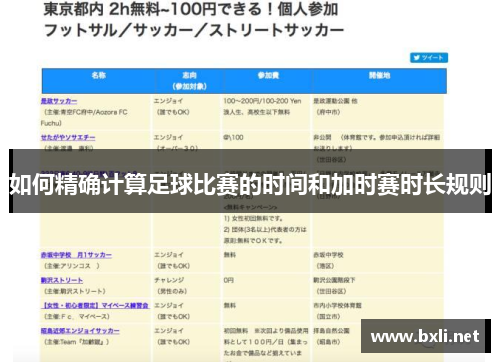The image size is (500, 362).
Task: Click the 0円 fee in 駒沢ストリート row
Action: pos(228,280)
